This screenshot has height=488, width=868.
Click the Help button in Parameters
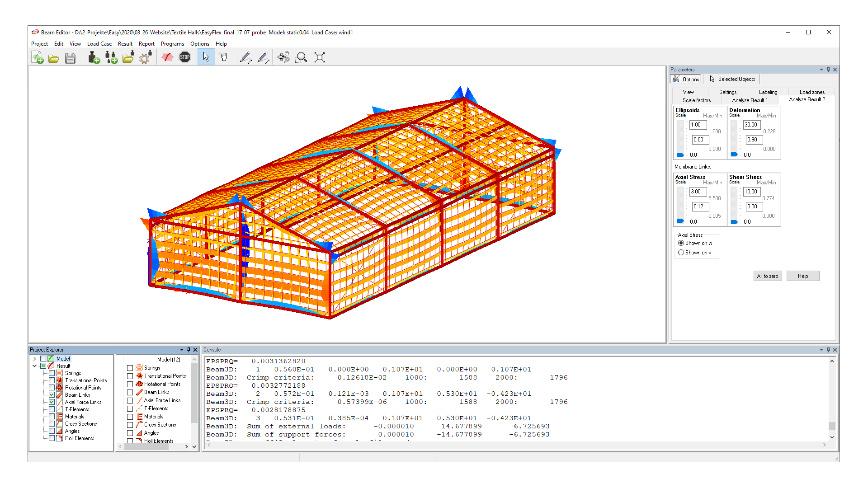[802, 276]
